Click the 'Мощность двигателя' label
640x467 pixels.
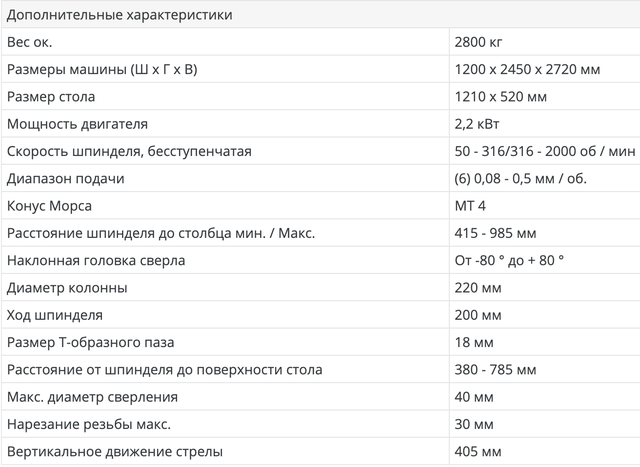pos(77,124)
